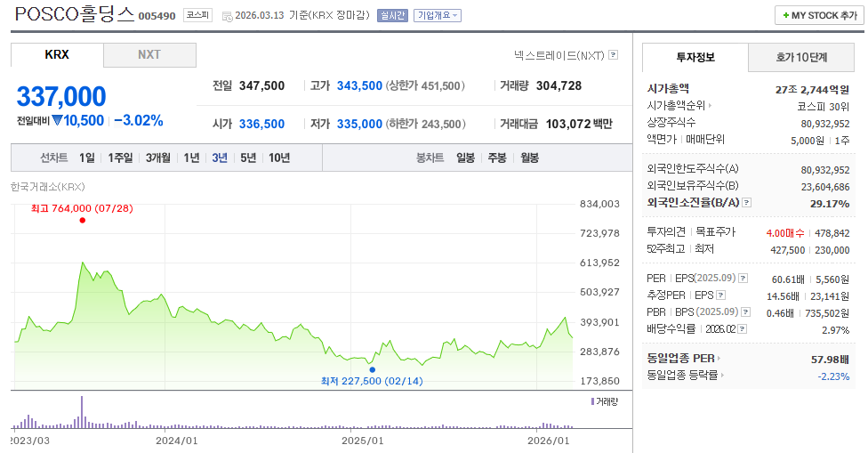Click the help icon beside 외국인소진율(B/A)
This screenshot has height=453, width=868.
pos(747,203)
